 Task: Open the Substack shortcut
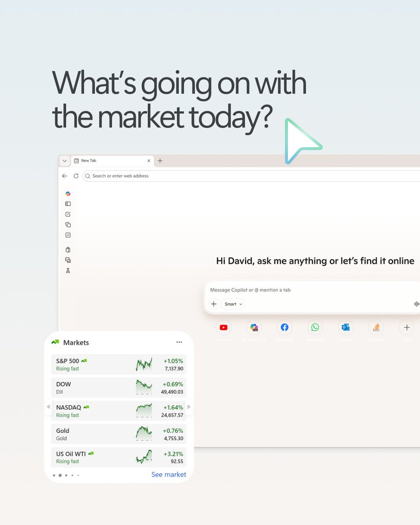(376, 327)
